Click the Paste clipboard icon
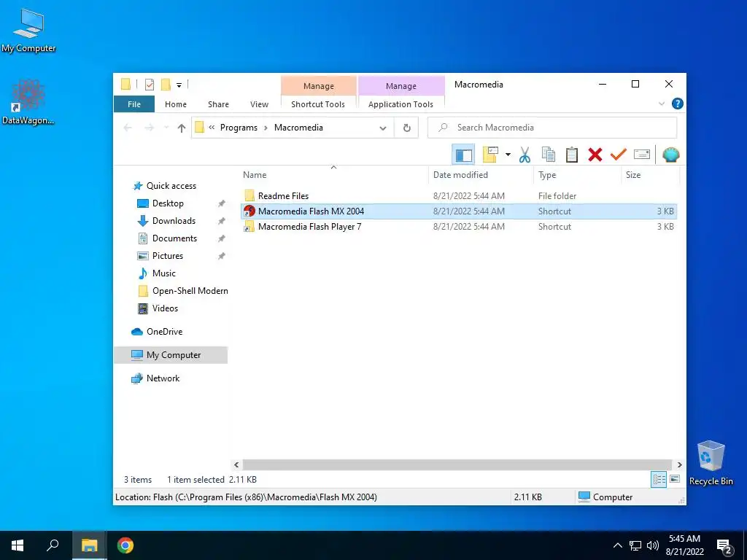747x560 pixels. coord(572,155)
